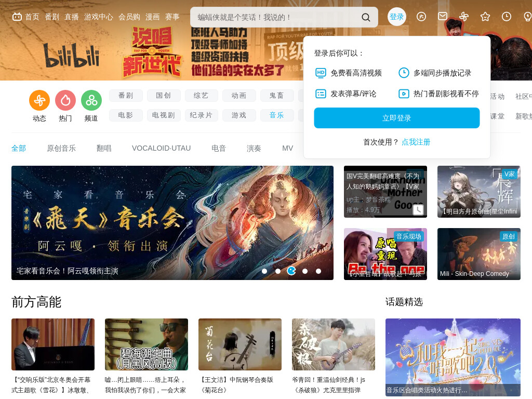Open the 明日方舟原创曲 星尘 thumbnail

pyautogui.click(x=478, y=192)
